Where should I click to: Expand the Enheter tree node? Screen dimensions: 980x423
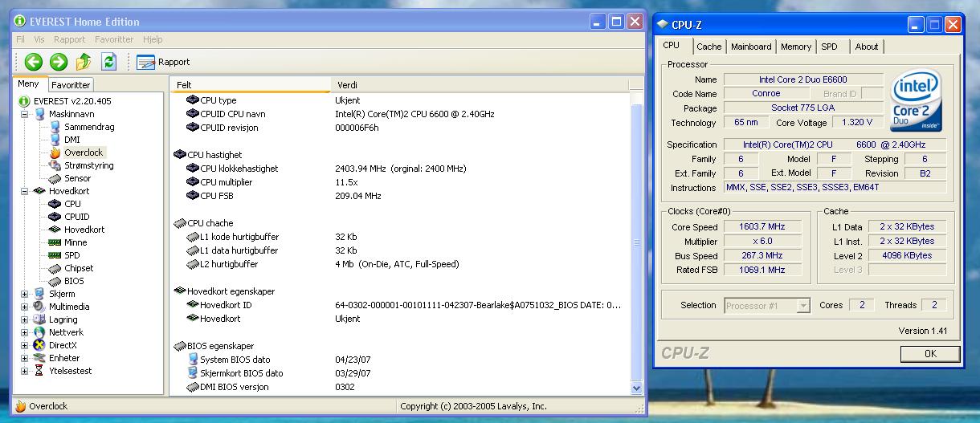point(24,358)
